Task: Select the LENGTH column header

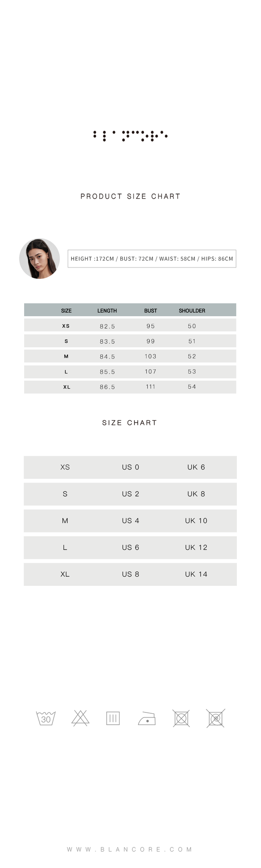Action: 107,311
